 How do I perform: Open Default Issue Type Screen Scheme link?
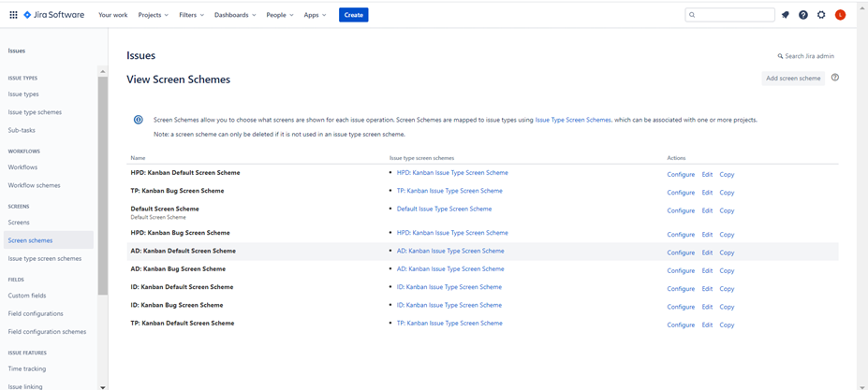[x=444, y=209]
